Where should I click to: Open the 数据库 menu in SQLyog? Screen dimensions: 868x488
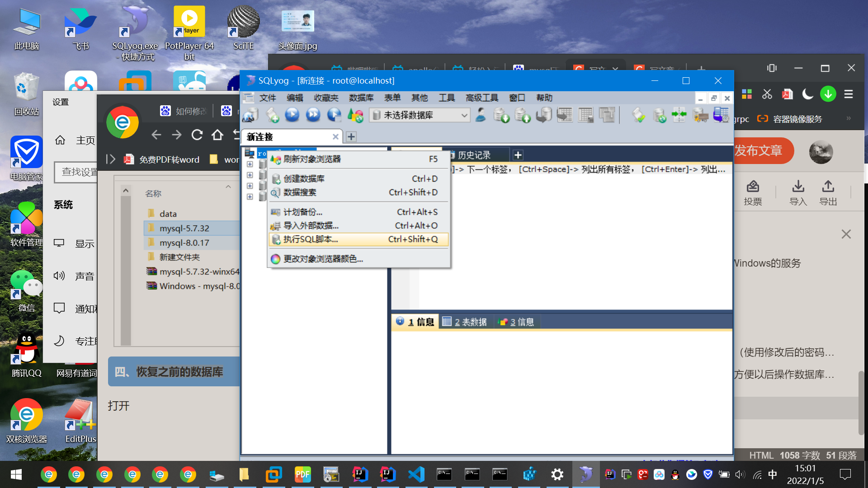tap(361, 98)
